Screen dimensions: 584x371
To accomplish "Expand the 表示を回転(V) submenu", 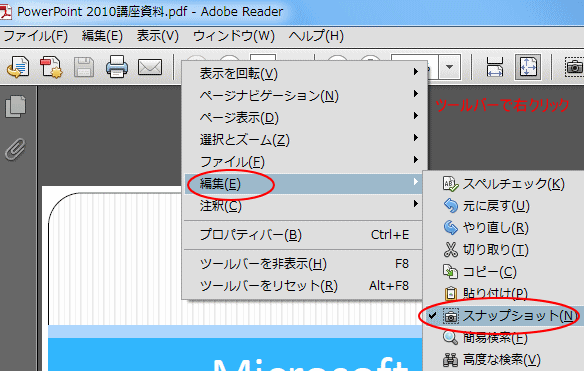I will pyautogui.click(x=304, y=73).
